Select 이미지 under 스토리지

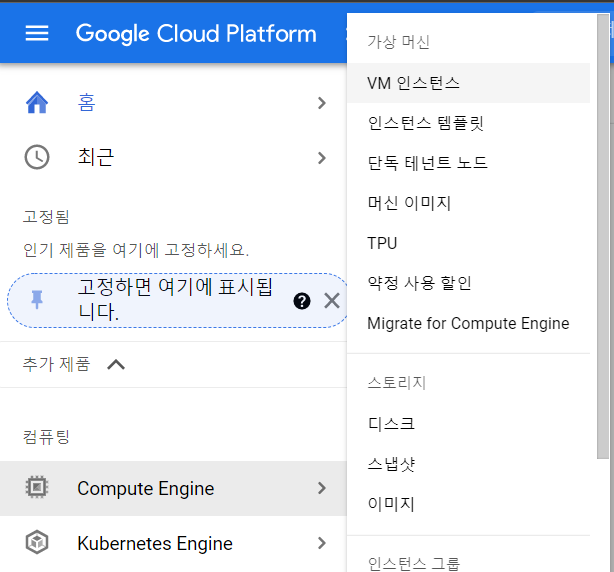pos(468,504)
